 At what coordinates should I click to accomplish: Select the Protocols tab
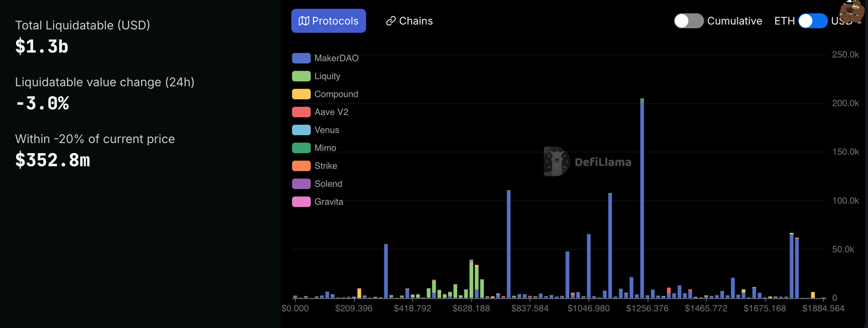[329, 21]
